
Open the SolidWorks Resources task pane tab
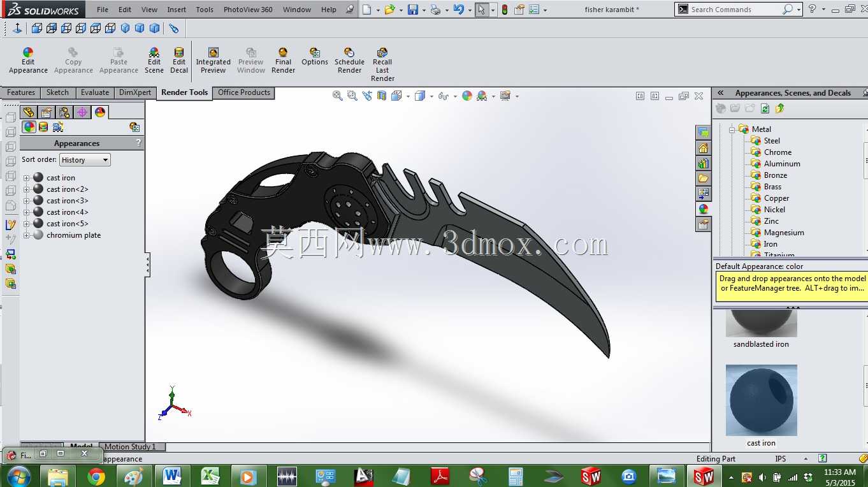[x=704, y=148]
